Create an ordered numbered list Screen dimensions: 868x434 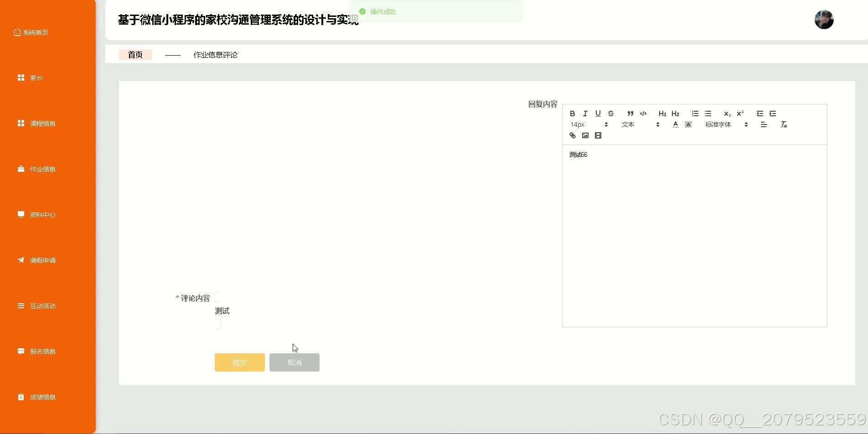pyautogui.click(x=695, y=114)
